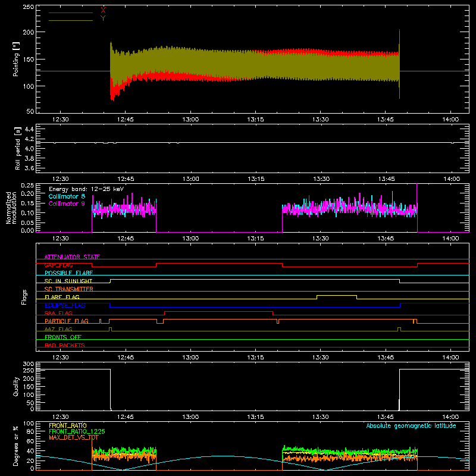Click the Collimator 8 legend label
Viewport: 476px width, 476px height.
click(x=67, y=196)
